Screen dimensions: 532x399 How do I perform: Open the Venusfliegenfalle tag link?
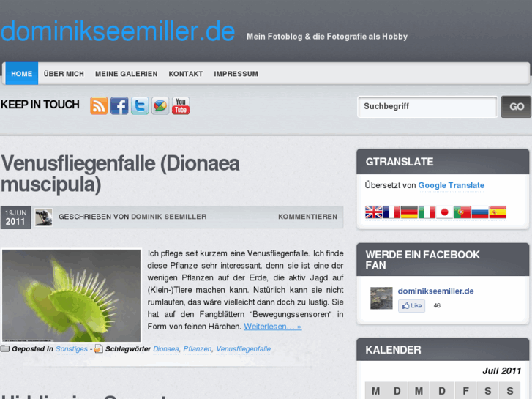tap(243, 348)
